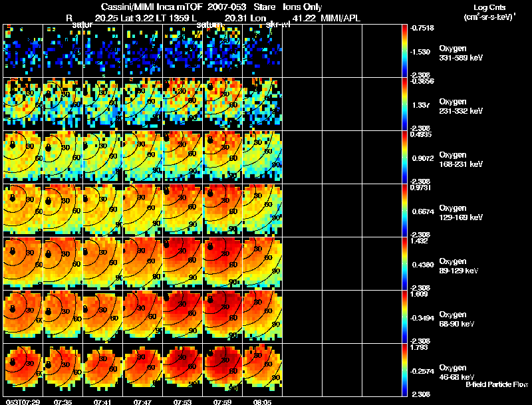This screenshot has height=405, width=532.
Task: Select the Oxygen 231-332 keV panel at 08:05
Action: 262,104
